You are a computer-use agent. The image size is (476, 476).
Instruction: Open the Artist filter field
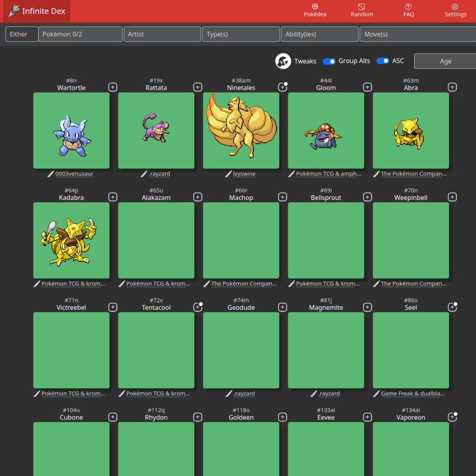pyautogui.click(x=162, y=34)
